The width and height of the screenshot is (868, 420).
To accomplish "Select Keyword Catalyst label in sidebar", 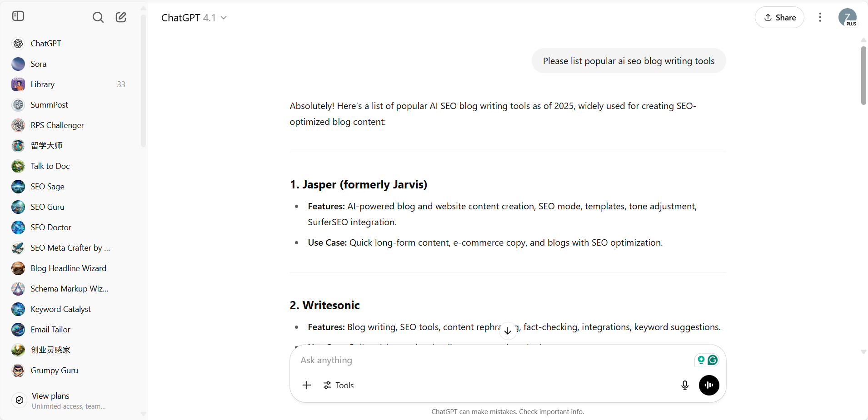I will [x=61, y=309].
